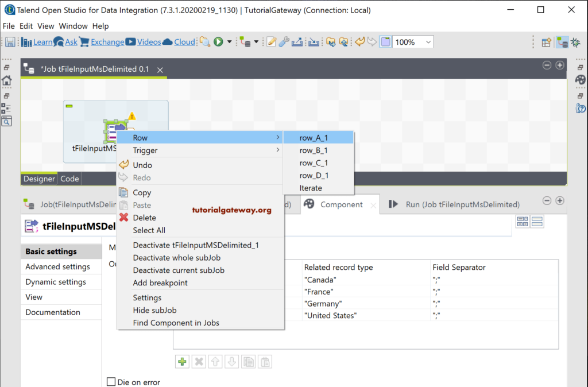Choose row_B_1 from the Row submenu
The height and width of the screenshot is (387, 588).
click(318, 150)
